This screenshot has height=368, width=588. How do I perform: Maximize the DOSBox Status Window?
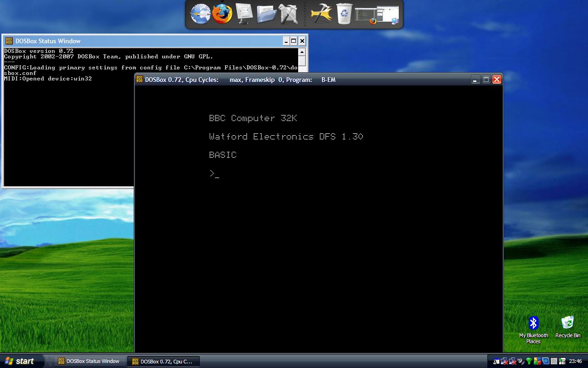(x=294, y=41)
